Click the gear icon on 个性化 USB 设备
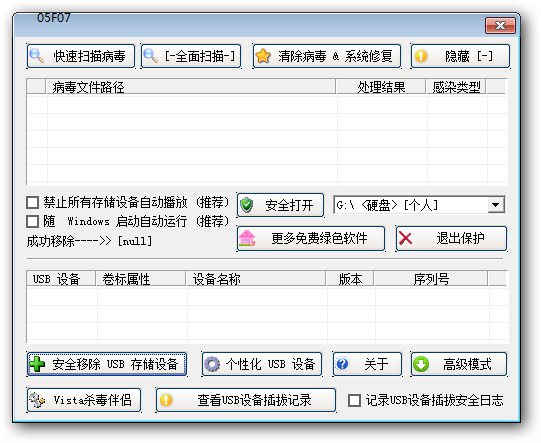 click(x=212, y=364)
